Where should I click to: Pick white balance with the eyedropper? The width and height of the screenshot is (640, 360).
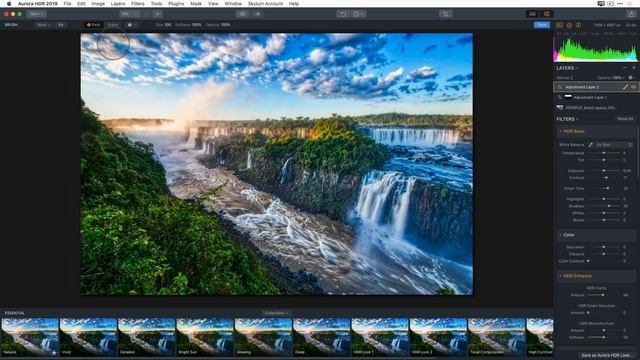[590, 145]
